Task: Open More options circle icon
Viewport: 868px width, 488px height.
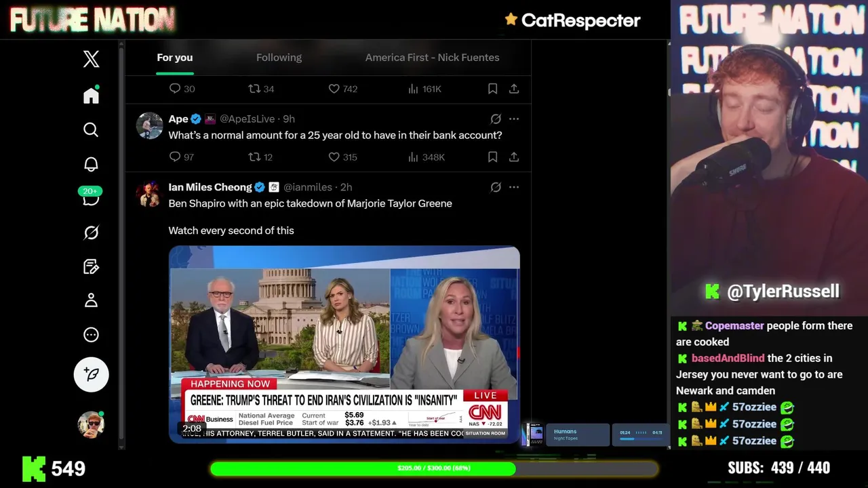Action: click(x=91, y=335)
